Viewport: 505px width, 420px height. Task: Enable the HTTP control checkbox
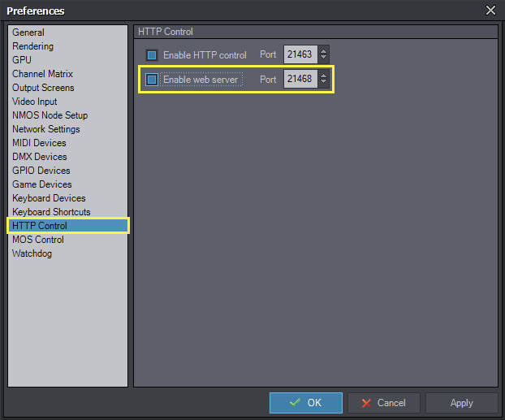point(152,55)
